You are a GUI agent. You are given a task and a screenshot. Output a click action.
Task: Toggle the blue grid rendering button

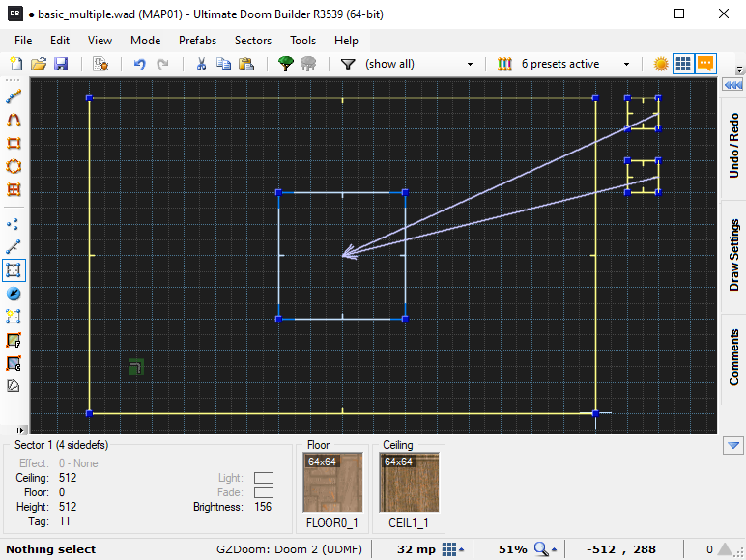click(x=683, y=64)
